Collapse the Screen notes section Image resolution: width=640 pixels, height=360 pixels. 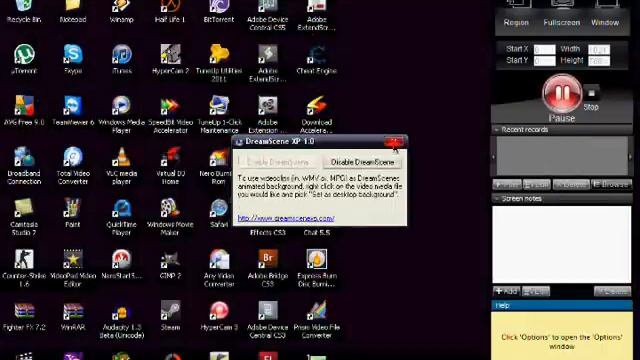[497, 199]
